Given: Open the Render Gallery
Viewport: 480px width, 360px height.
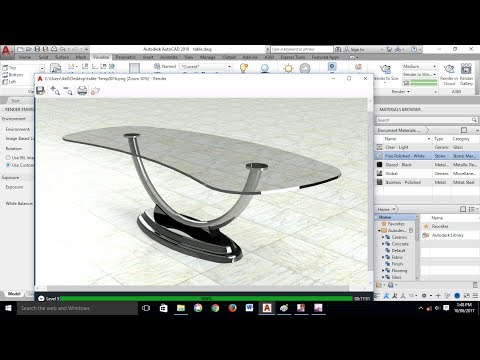Looking at the screenshot, I should (466, 74).
